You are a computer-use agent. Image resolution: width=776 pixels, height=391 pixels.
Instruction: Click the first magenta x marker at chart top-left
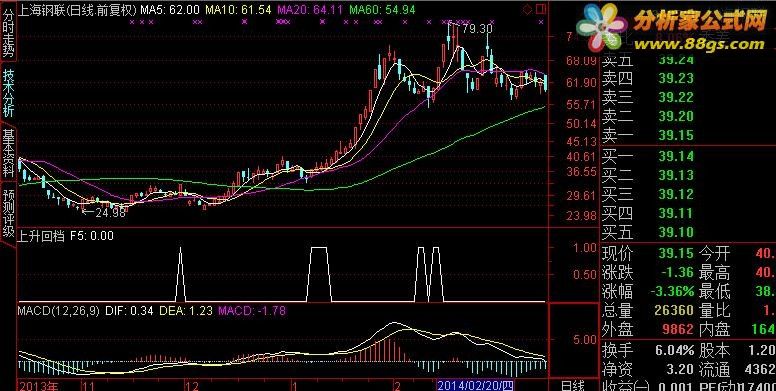(132, 22)
